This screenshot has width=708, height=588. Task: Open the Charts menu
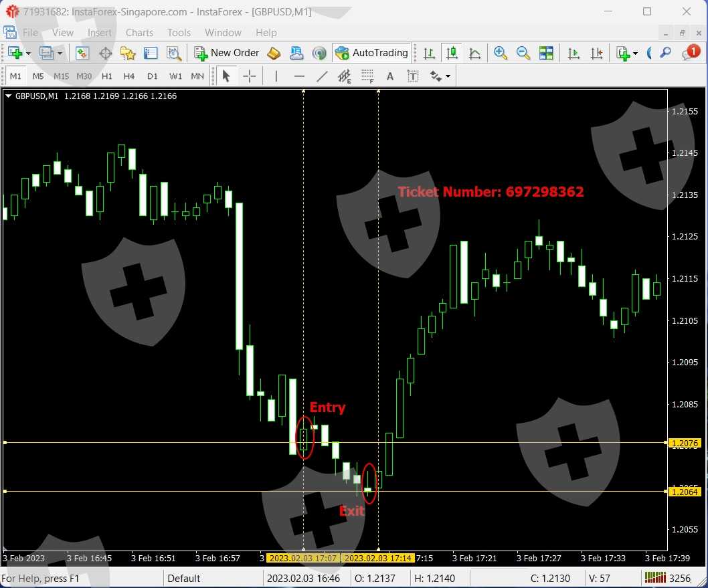[x=139, y=33]
